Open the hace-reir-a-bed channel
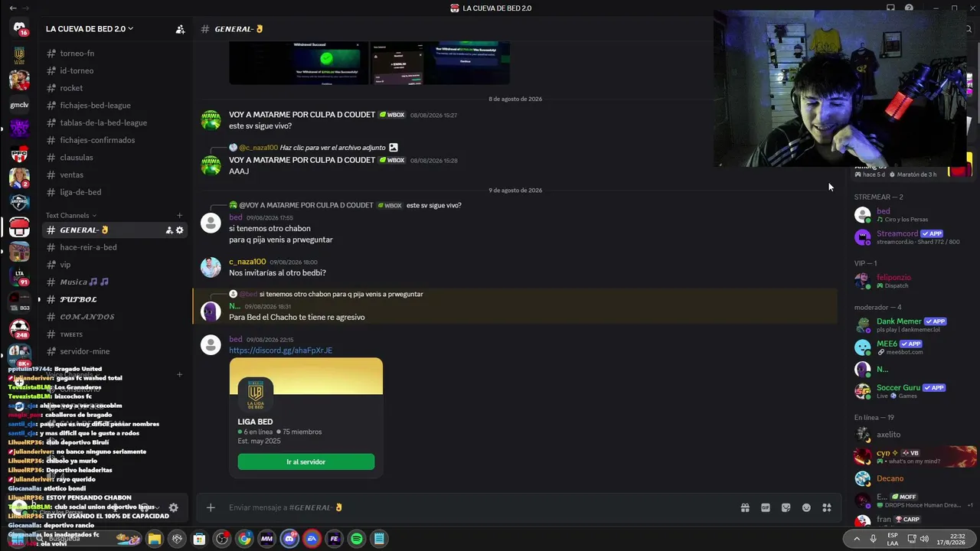This screenshot has height=551, width=980. [x=113, y=247]
